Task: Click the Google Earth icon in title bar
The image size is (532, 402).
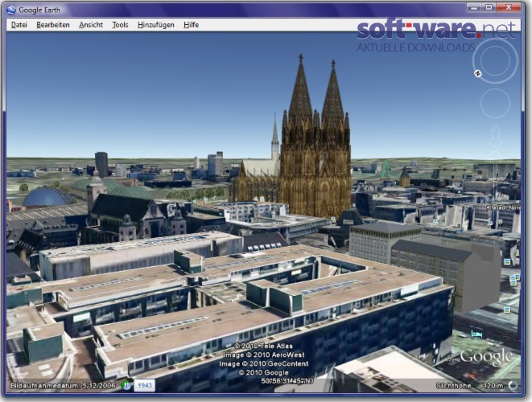Action: click(x=11, y=10)
